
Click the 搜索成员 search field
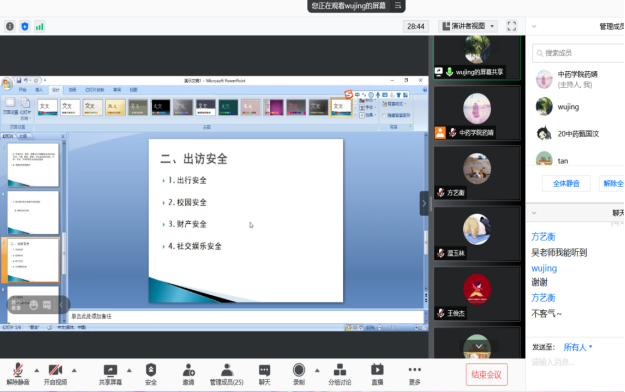pos(578,53)
